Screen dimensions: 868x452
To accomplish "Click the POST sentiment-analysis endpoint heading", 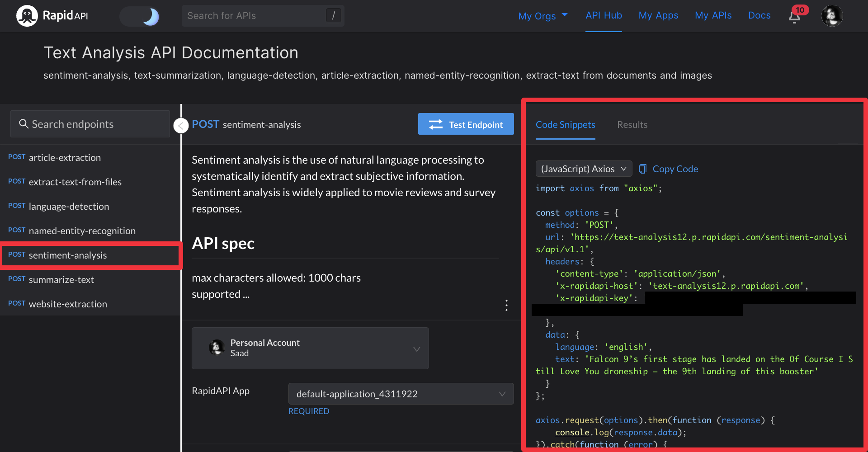I will pos(246,124).
